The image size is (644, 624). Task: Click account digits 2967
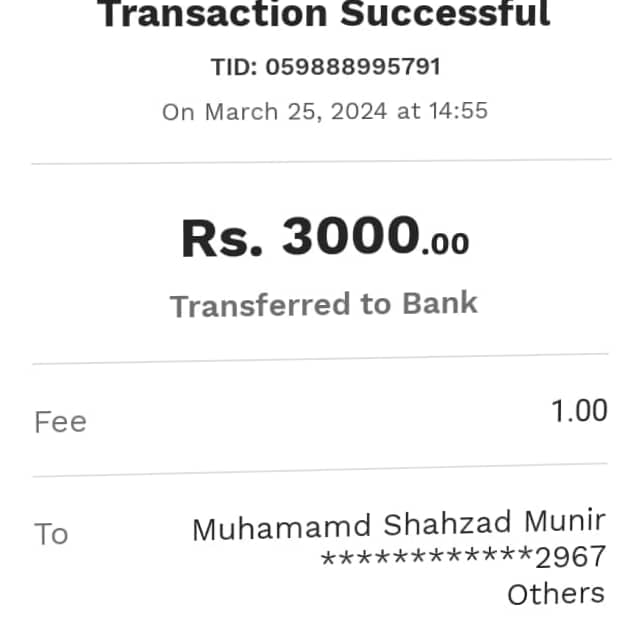(571, 558)
